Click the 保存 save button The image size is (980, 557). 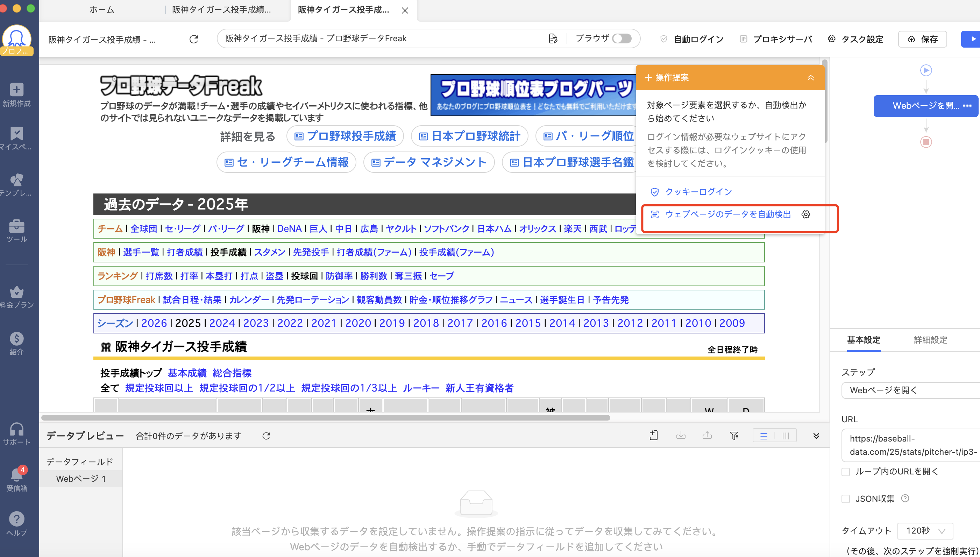[922, 39]
